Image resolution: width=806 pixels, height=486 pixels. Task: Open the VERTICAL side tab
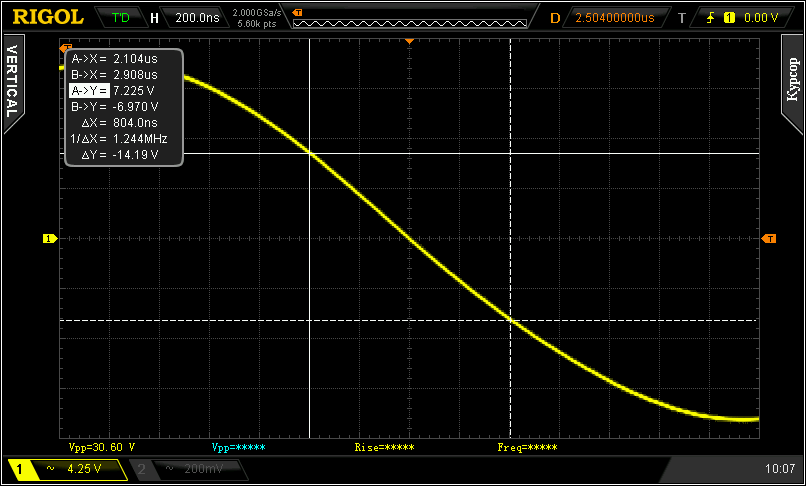(13, 82)
